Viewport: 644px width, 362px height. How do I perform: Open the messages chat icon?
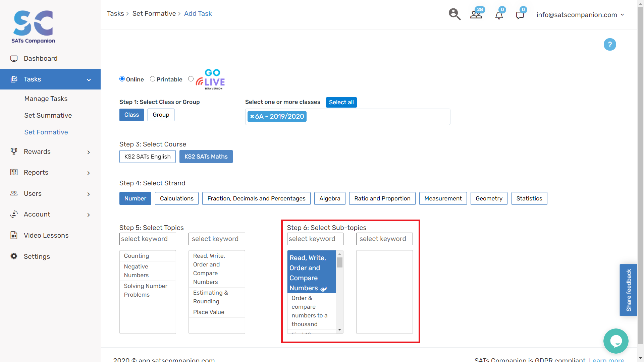click(x=520, y=15)
